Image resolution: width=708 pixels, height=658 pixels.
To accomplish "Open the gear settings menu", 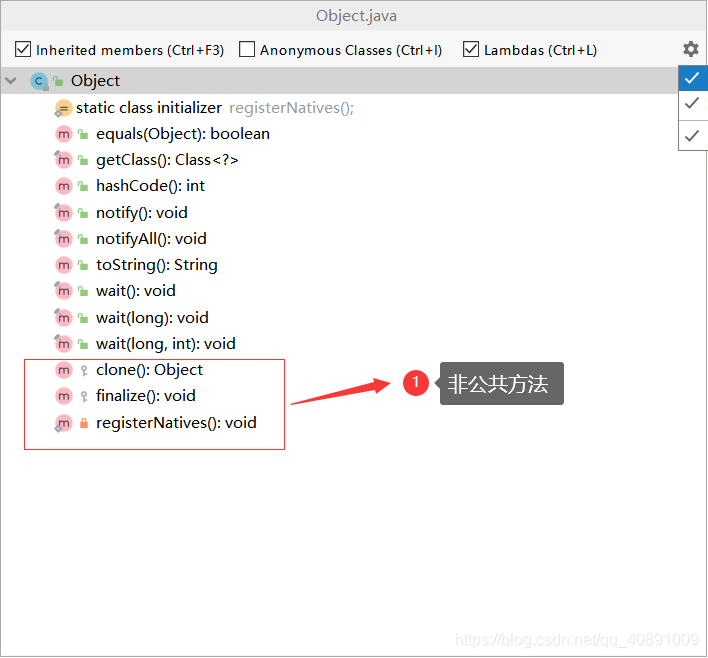I will [690, 49].
